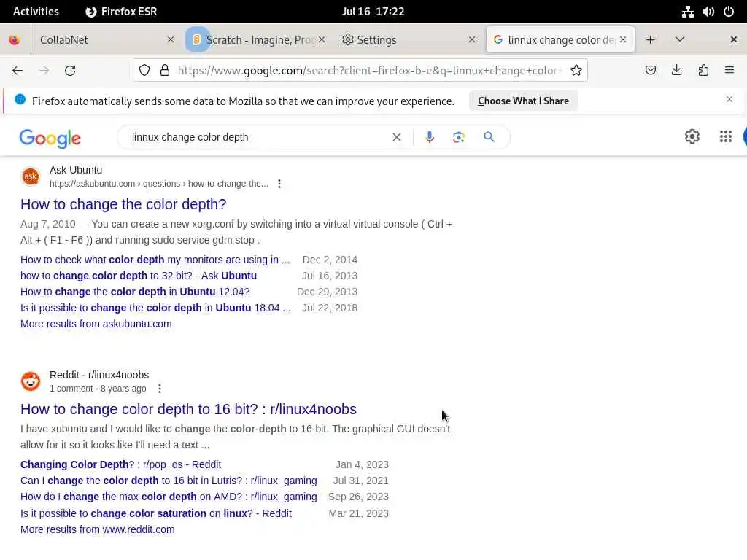This screenshot has height=560, width=747.
Task: Reload the current page
Action: 70,71
